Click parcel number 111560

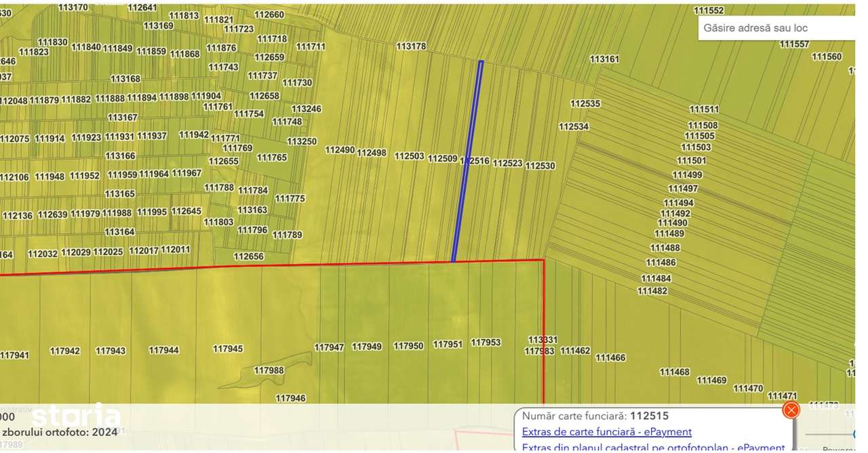[827, 57]
